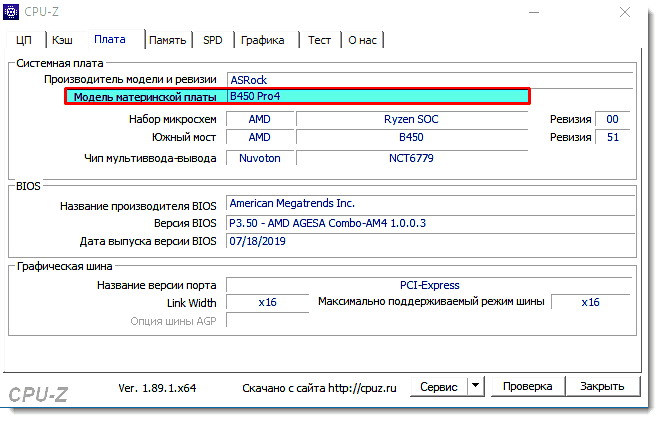
Task: Click the Ryzen SOC chipset value
Action: point(411,119)
